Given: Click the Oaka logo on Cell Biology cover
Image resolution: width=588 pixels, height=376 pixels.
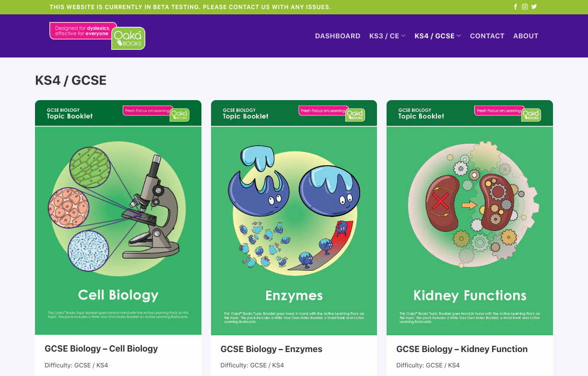Looking at the screenshot, I should pos(179,115).
